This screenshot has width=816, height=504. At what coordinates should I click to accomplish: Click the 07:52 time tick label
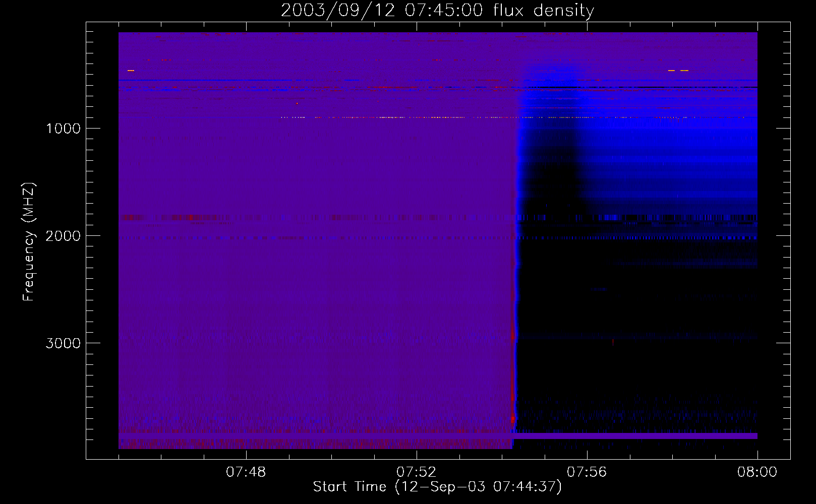(x=416, y=472)
